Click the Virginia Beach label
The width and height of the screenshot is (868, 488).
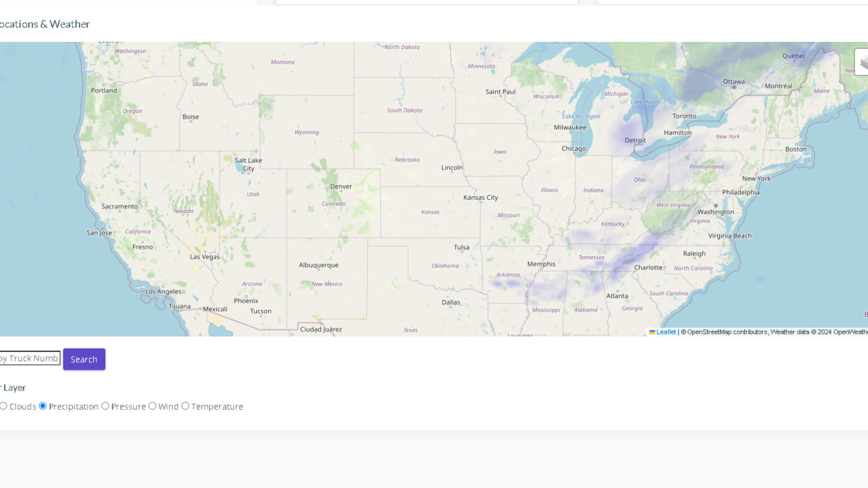(x=730, y=235)
